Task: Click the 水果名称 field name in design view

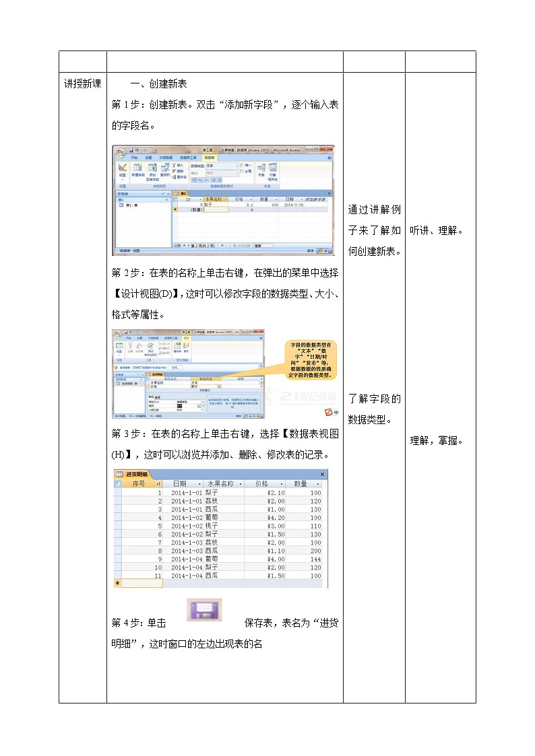Action: (x=157, y=383)
